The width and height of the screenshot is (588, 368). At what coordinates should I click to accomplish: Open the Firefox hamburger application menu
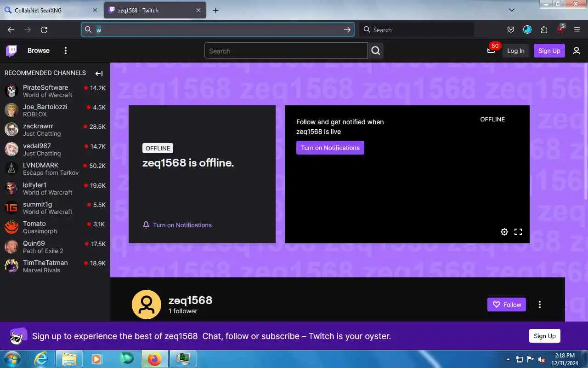[x=577, y=29]
